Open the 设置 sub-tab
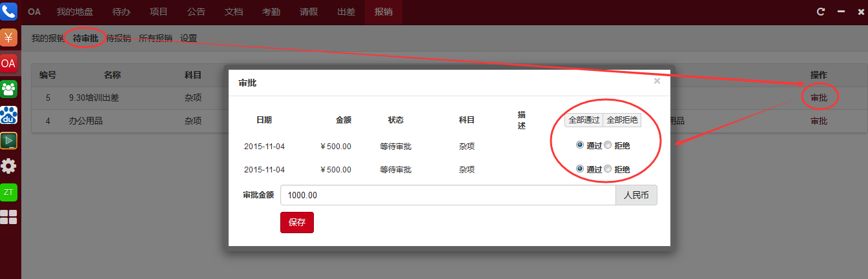The image size is (868, 279). point(189,38)
